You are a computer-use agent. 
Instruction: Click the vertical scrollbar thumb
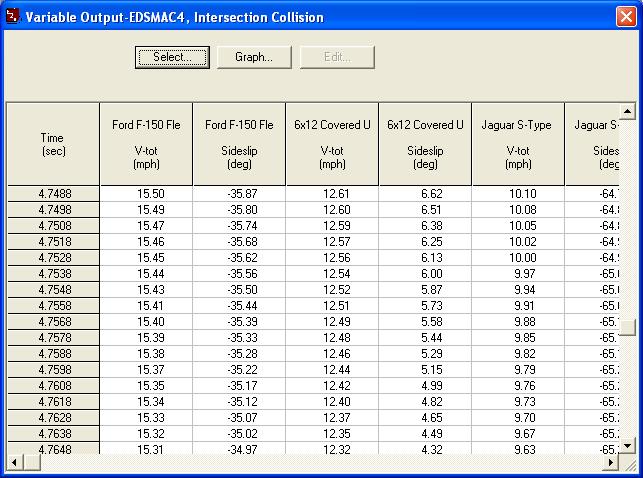(x=627, y=327)
